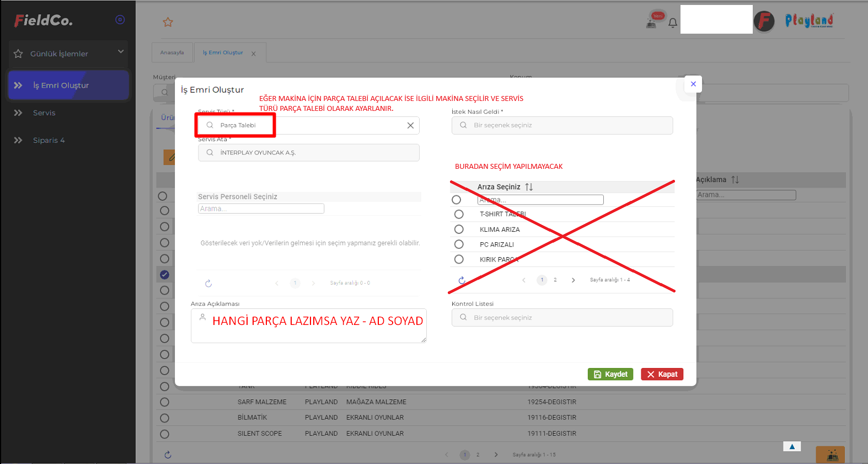Open Servis in the sidebar
This screenshot has width=868, height=464.
pyautogui.click(x=44, y=113)
